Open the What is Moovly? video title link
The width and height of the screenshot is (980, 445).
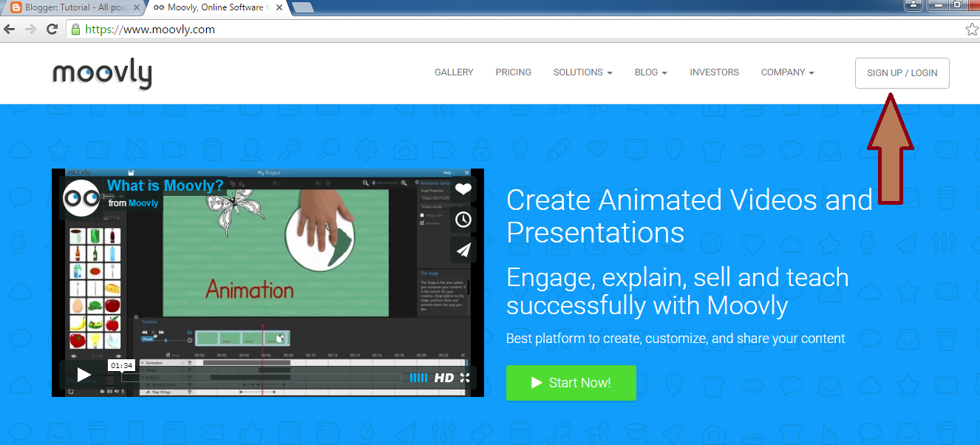pos(165,186)
